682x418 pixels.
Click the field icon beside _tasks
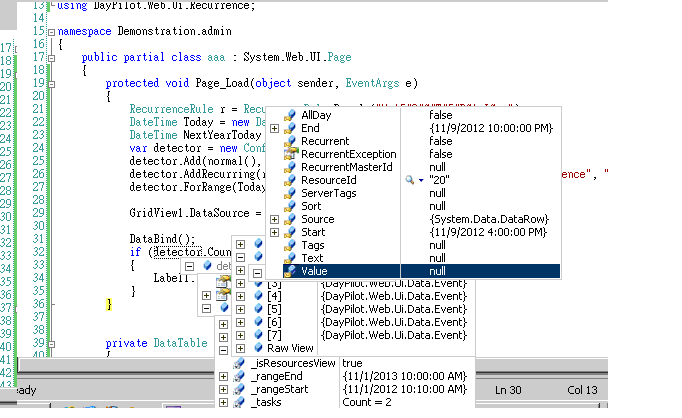pos(239,402)
